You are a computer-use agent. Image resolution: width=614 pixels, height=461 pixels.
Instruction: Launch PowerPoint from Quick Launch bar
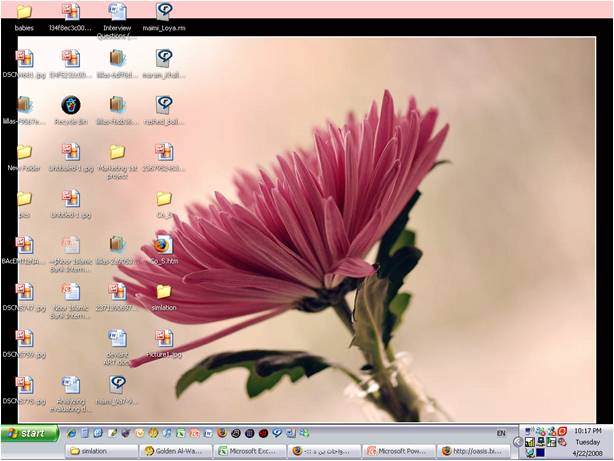(195, 433)
